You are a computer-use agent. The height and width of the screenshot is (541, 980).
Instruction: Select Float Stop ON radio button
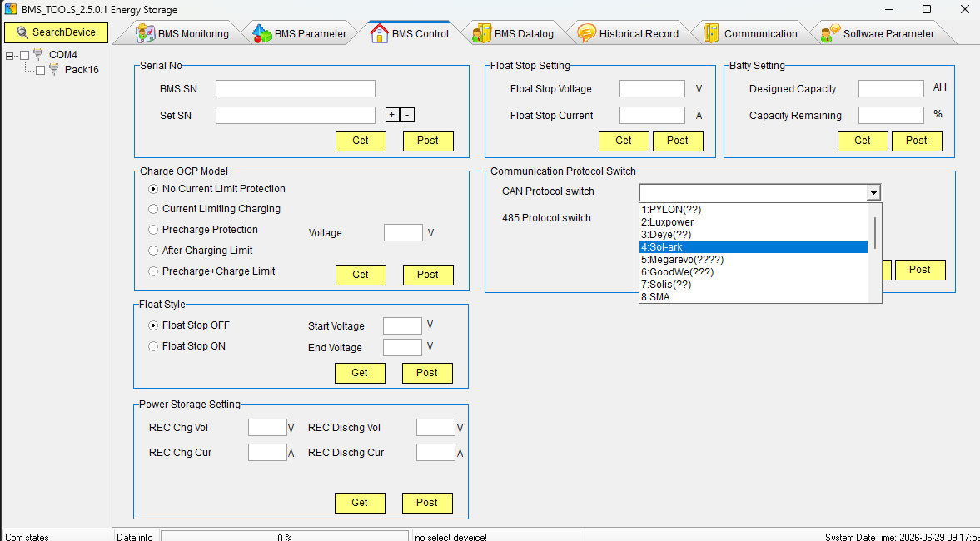coord(153,346)
